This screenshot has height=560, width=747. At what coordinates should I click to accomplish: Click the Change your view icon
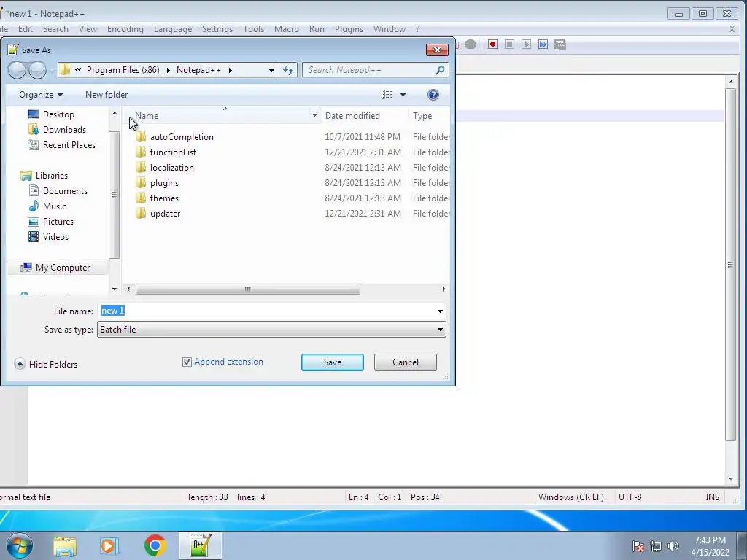(x=387, y=95)
